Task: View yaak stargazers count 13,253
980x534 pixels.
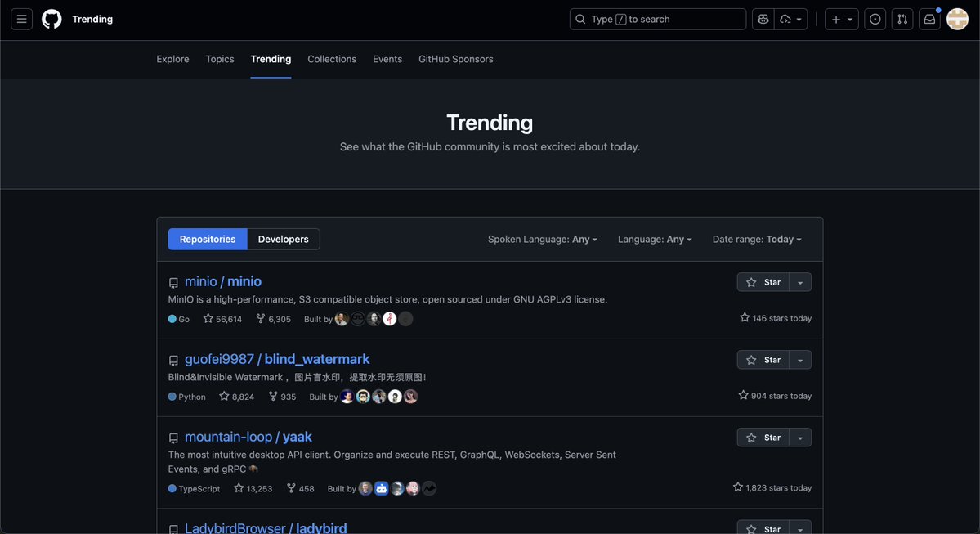Action: (x=253, y=488)
